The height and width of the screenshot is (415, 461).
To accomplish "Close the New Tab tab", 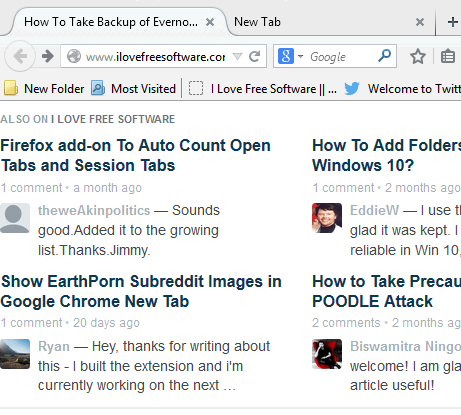I will pos(420,22).
